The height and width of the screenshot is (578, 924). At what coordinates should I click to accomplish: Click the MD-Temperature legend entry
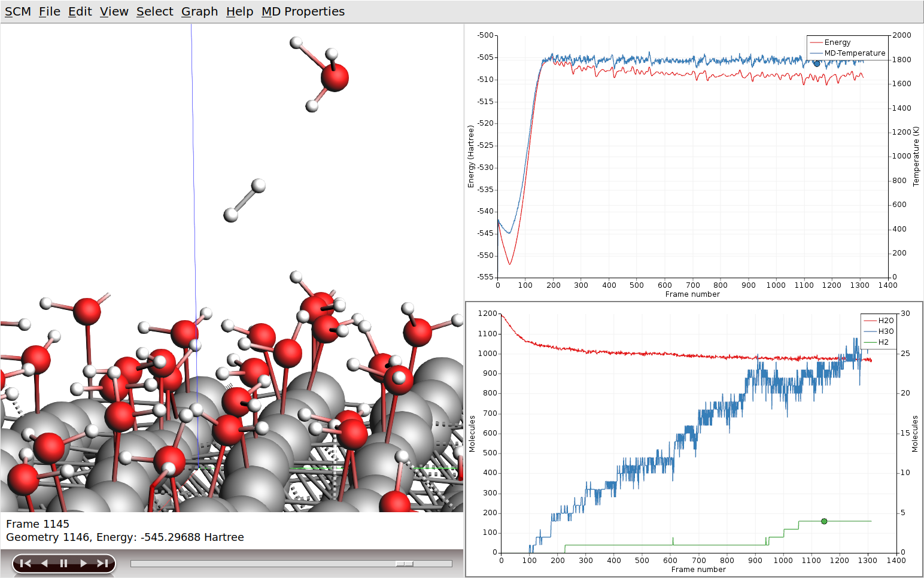pyautogui.click(x=854, y=53)
